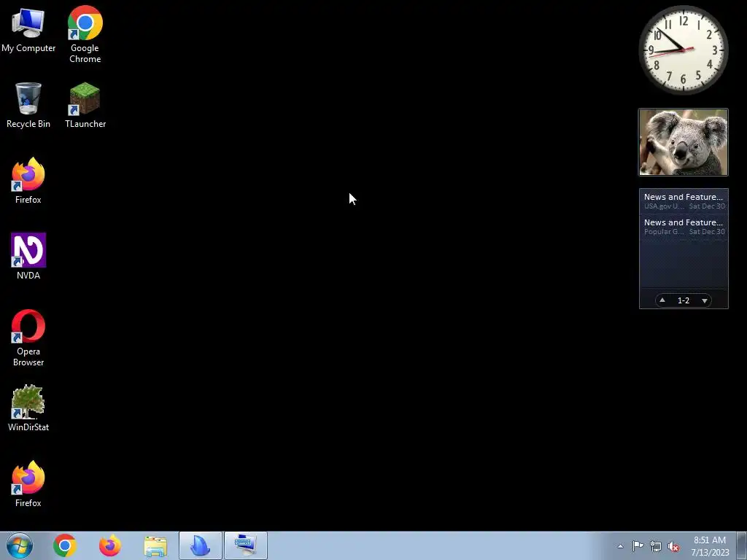Open the Action Center flag icon
The image size is (747, 560).
click(x=638, y=546)
